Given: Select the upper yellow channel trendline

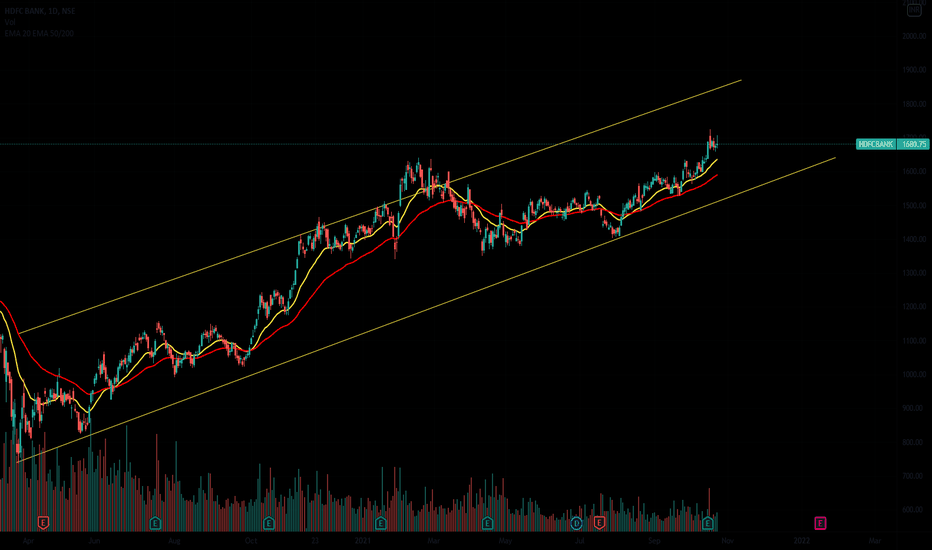Looking at the screenshot, I should click(x=380, y=206).
